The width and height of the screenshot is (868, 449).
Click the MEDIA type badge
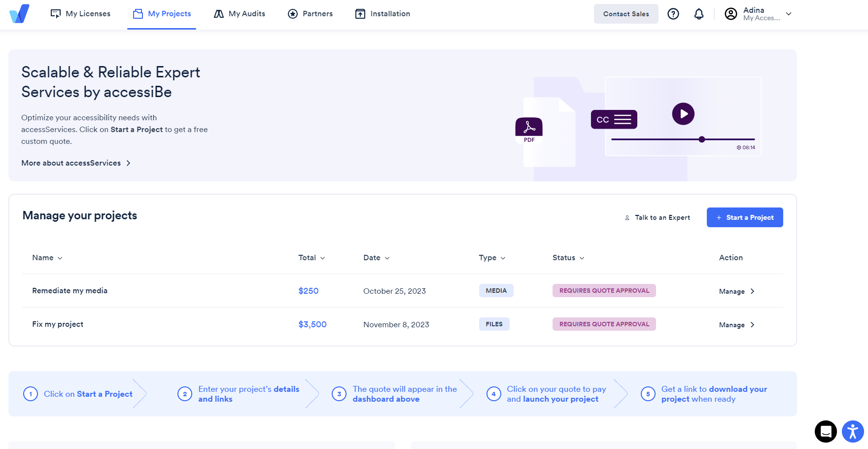496,290
